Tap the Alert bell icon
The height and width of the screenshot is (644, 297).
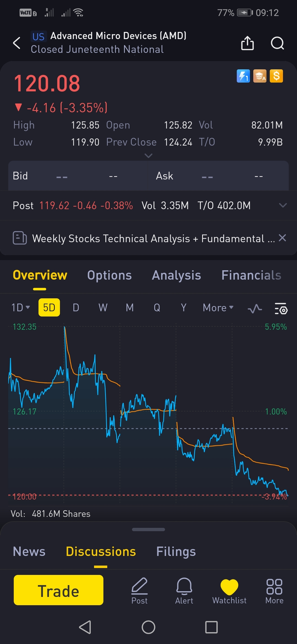pos(184,591)
